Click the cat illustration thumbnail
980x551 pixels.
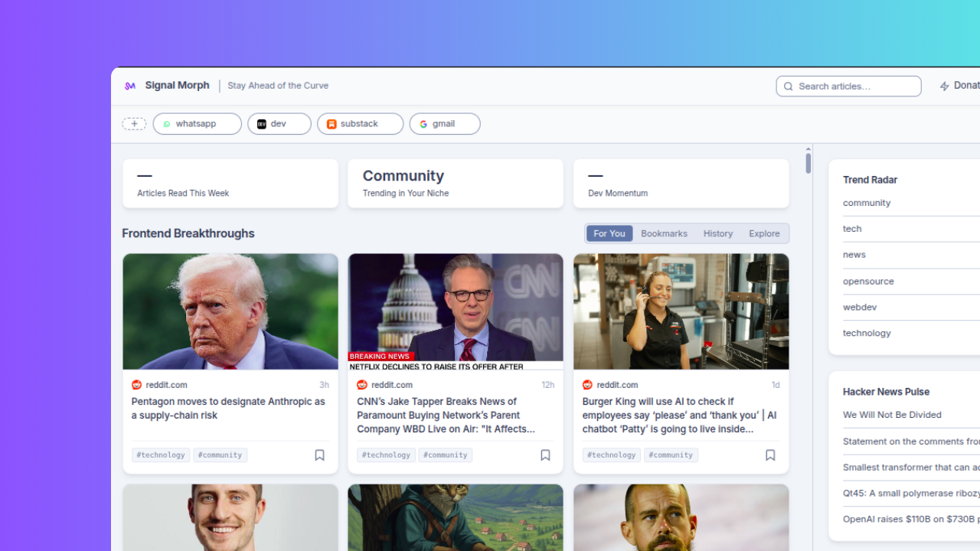[x=456, y=517]
